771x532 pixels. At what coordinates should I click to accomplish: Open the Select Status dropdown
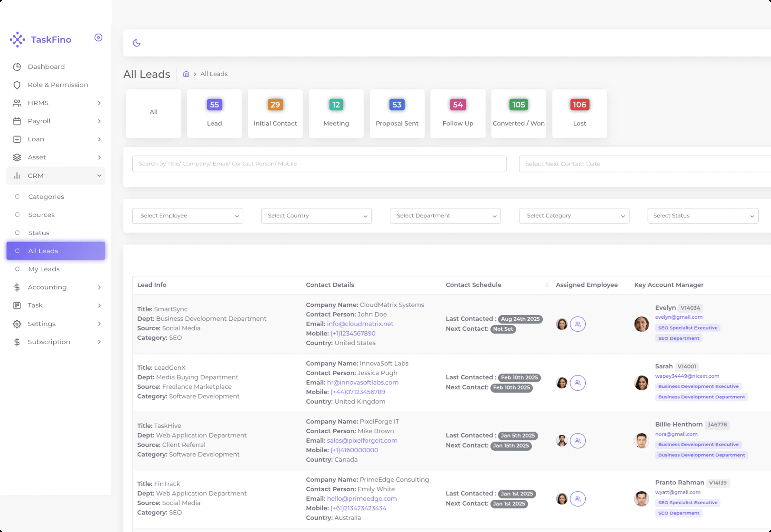click(x=703, y=216)
